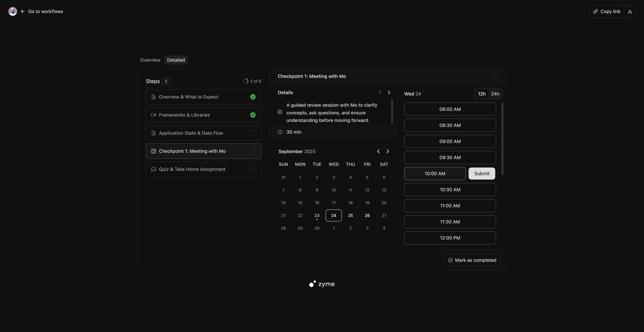Select September 25 on the calendar
The width and height of the screenshot is (644, 332).
(x=350, y=215)
